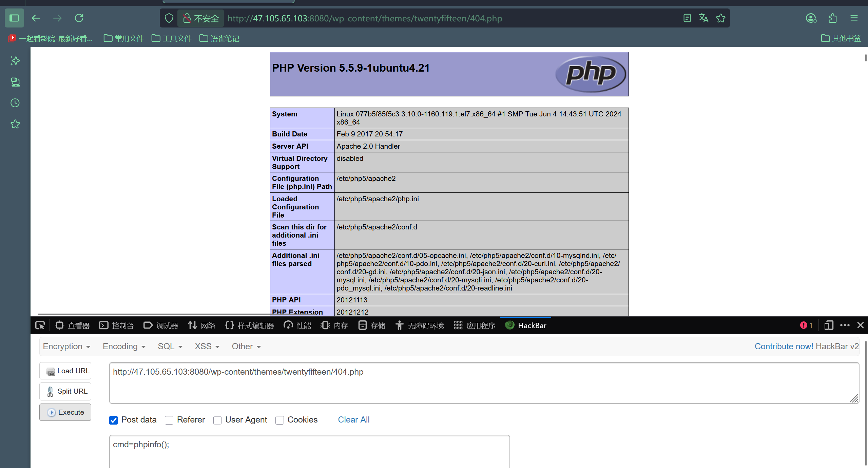The image size is (868, 468).
Task: Click inside the HackBar URL textarea
Action: tap(484, 383)
